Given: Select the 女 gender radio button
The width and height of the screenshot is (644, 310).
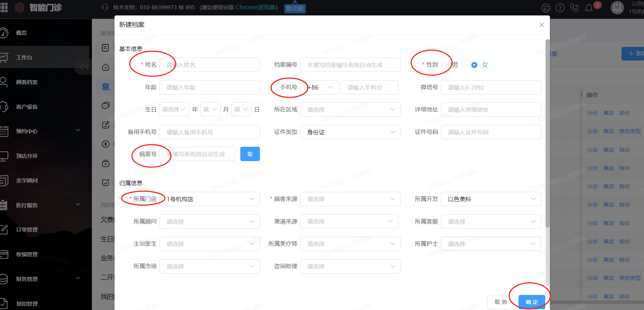Looking at the screenshot, I should point(474,65).
